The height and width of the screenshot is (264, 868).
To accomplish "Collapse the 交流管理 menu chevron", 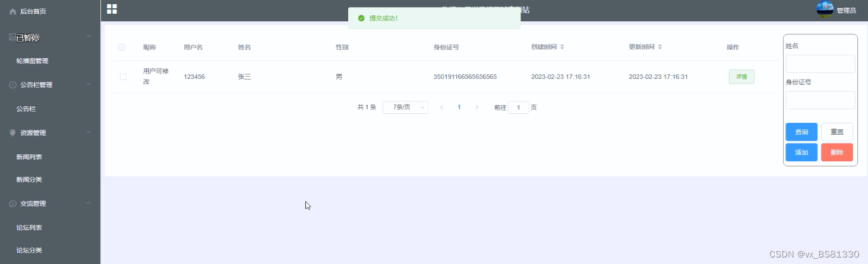I will click(89, 203).
